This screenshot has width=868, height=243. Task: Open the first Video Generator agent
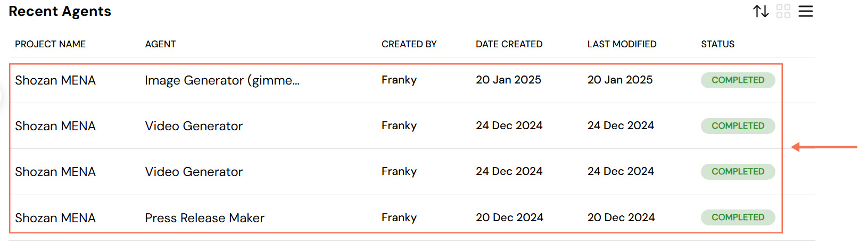194,126
